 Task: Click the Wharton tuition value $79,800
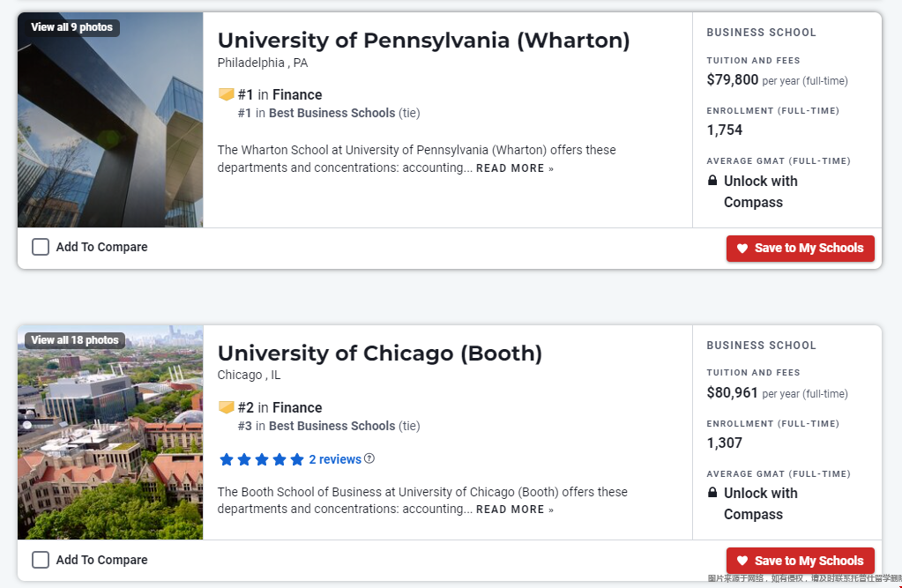click(733, 79)
